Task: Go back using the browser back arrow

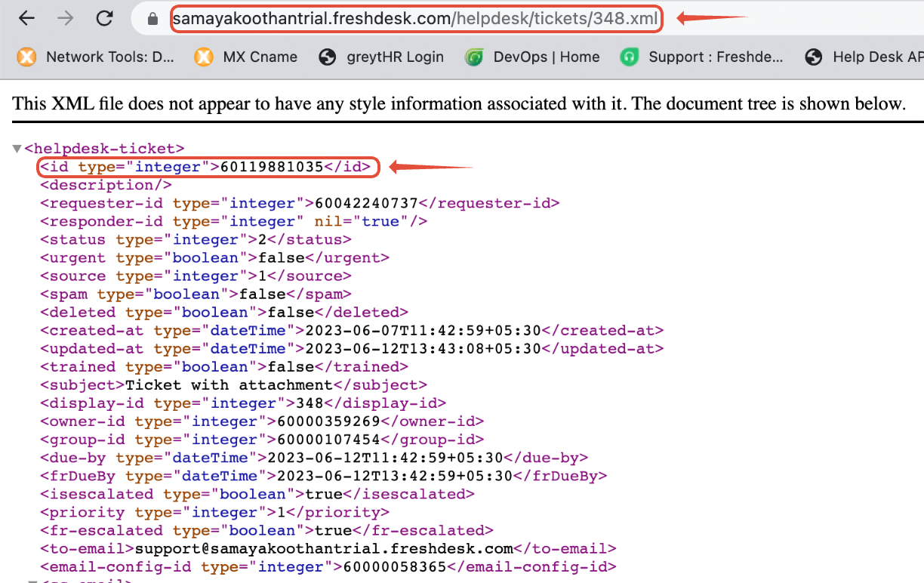Action: click(26, 18)
